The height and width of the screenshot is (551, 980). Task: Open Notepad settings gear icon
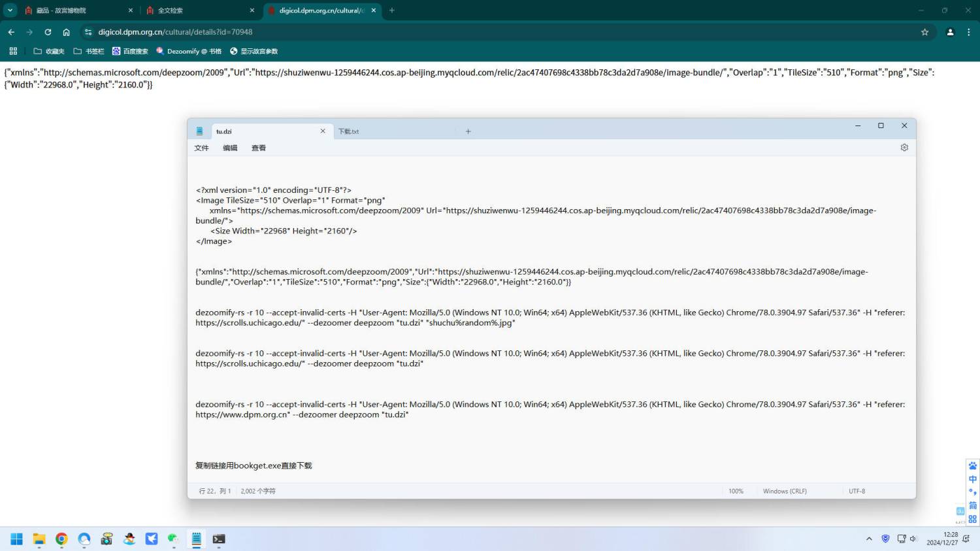904,148
